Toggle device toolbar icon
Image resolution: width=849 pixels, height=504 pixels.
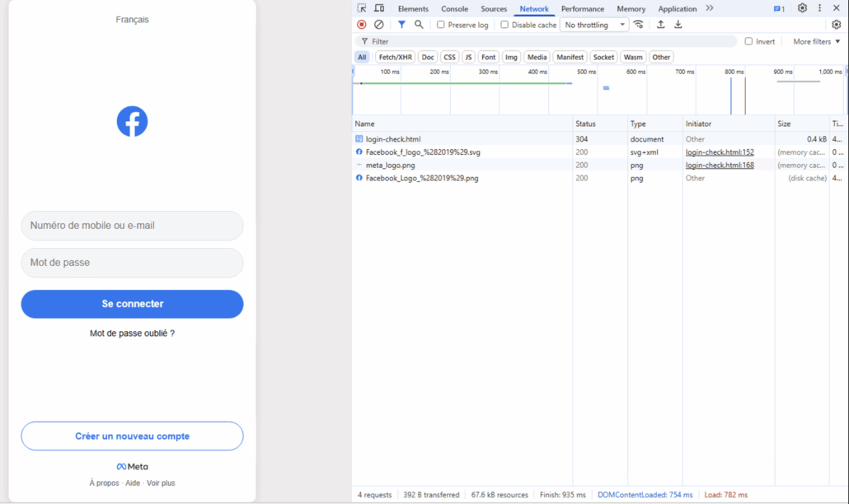[x=379, y=8]
